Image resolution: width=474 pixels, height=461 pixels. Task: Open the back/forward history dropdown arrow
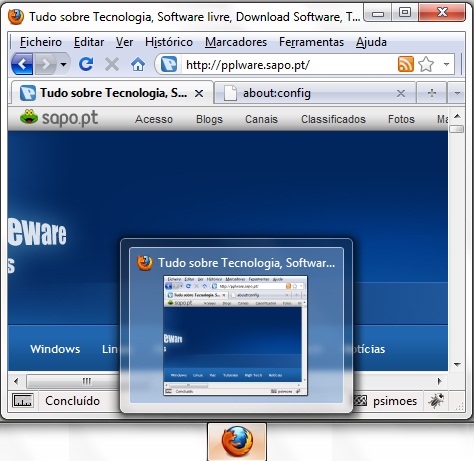pos(63,64)
